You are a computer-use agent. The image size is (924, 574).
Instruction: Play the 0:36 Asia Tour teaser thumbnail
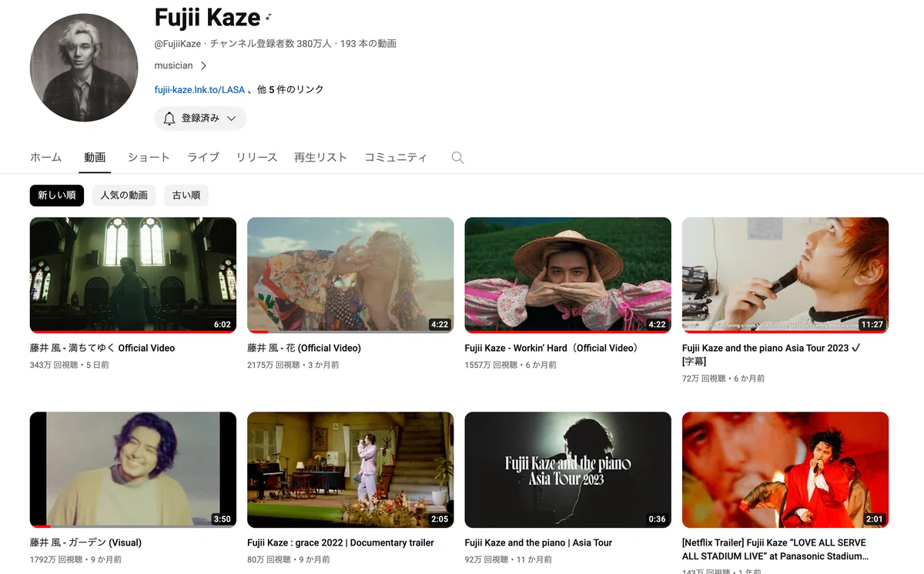[568, 469]
